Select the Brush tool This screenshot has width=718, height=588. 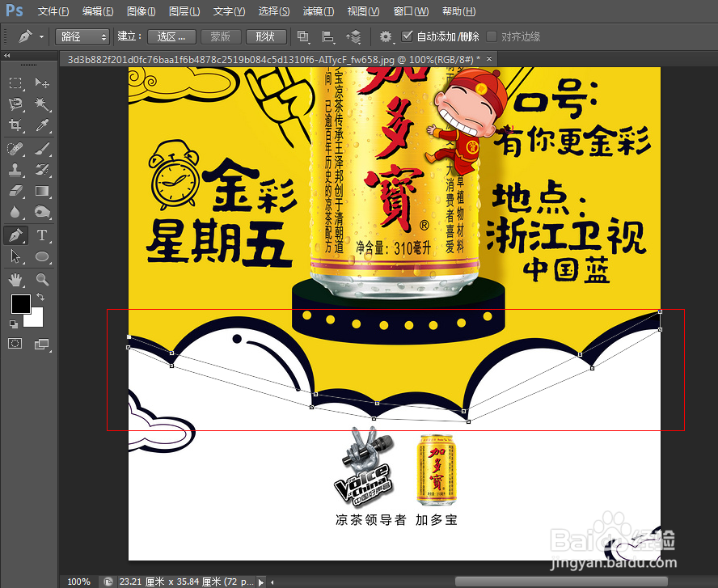coord(42,149)
